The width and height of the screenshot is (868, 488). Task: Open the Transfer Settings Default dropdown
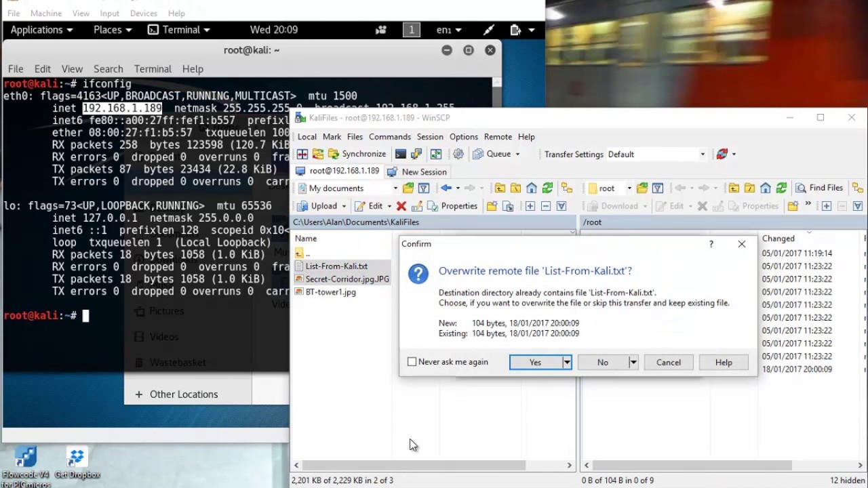703,155
